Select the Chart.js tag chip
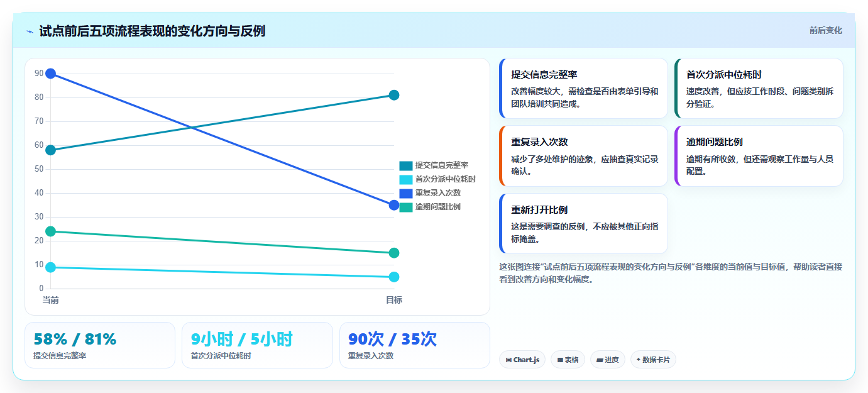868x393 pixels. (x=522, y=360)
